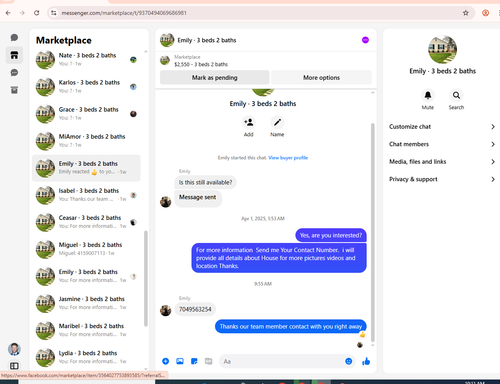Click the browser address bar URL
Screen dimensions: 500x384
[x=124, y=13]
